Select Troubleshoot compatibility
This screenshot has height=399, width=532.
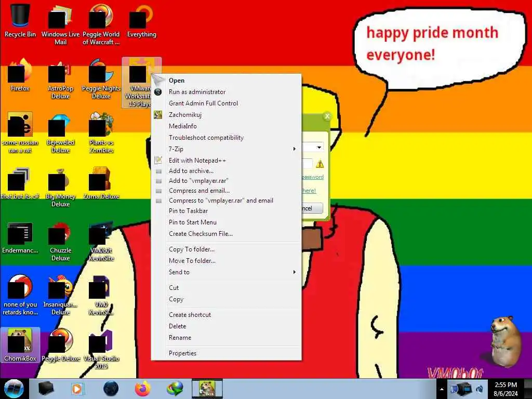(x=226, y=137)
